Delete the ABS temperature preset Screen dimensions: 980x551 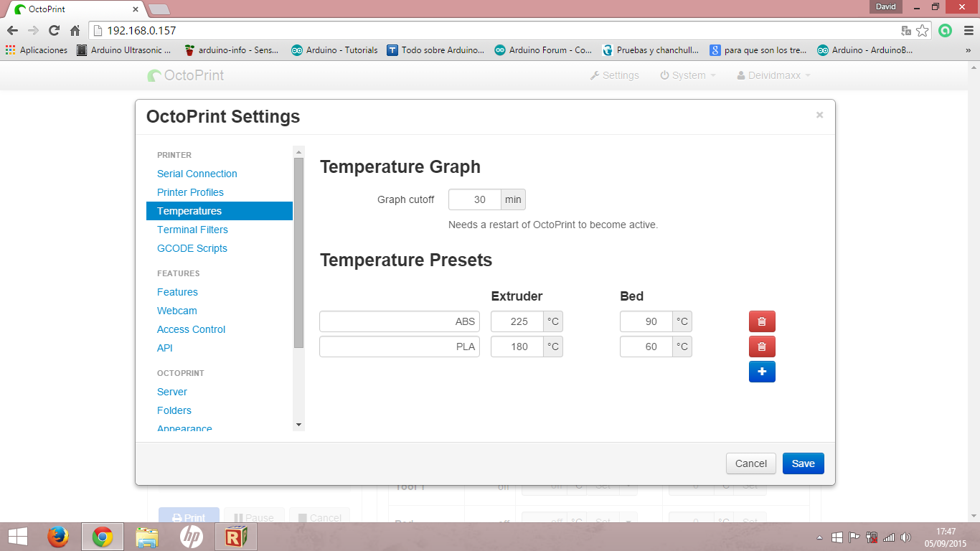click(762, 321)
